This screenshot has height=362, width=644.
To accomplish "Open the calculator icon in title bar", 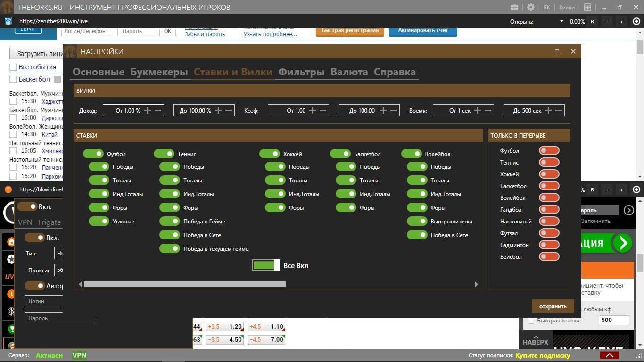I will 587,7.
